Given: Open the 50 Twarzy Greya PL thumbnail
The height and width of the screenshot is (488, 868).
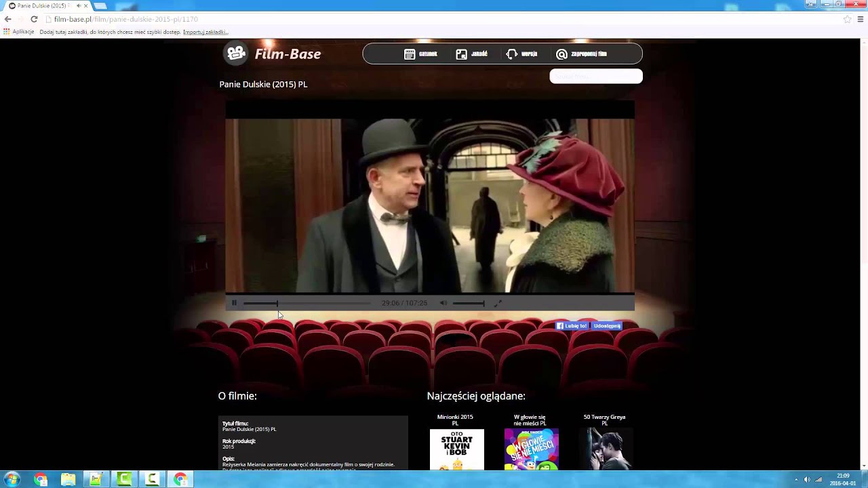Looking at the screenshot, I should [x=606, y=449].
